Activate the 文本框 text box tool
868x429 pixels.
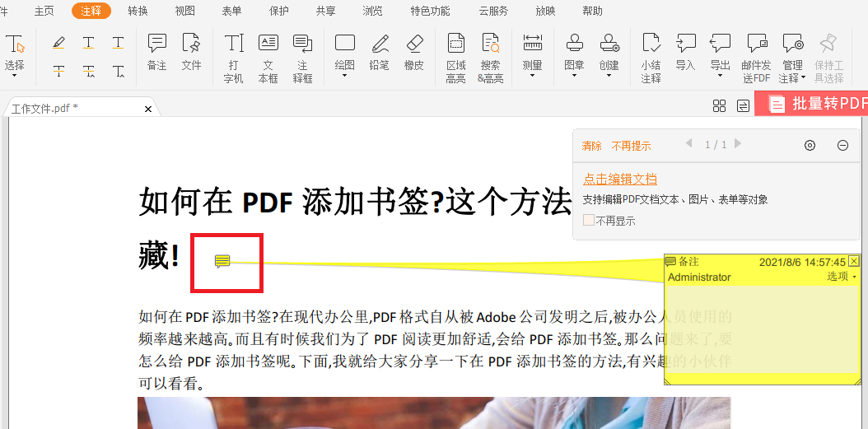coord(268,58)
